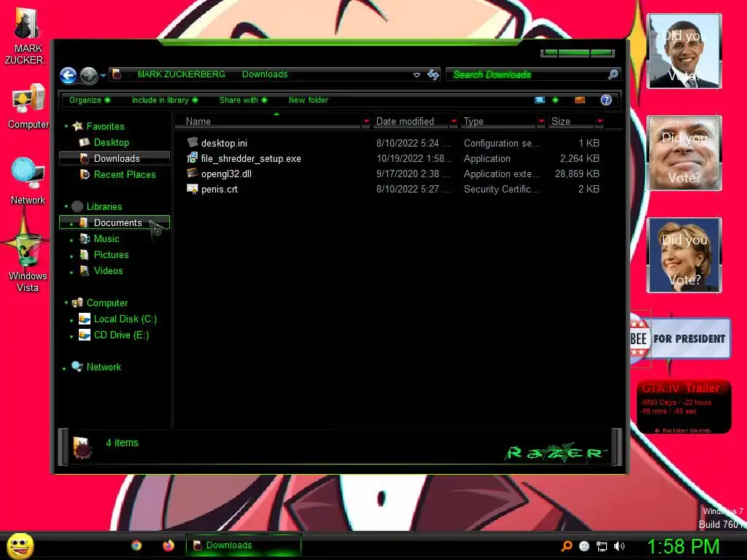This screenshot has width=747, height=560.
Task: Click the MARK ZUCKER... desktop folder icon
Action: 27,25
